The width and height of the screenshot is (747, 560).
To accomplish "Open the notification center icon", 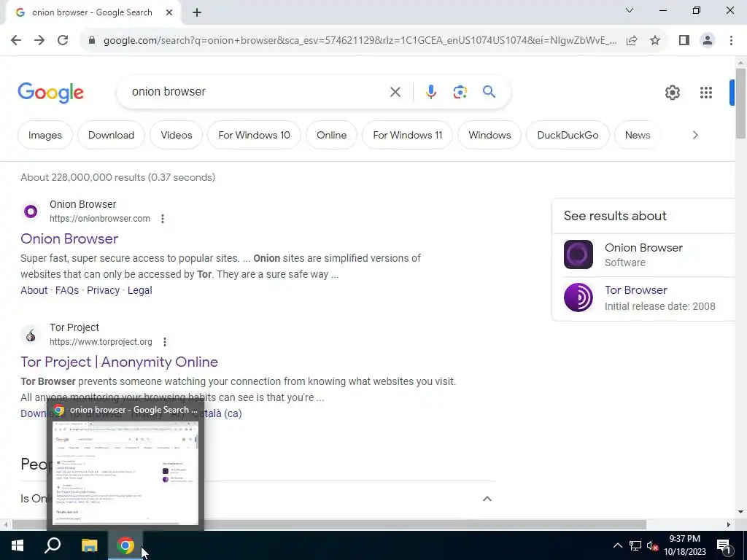I will 724,546.
